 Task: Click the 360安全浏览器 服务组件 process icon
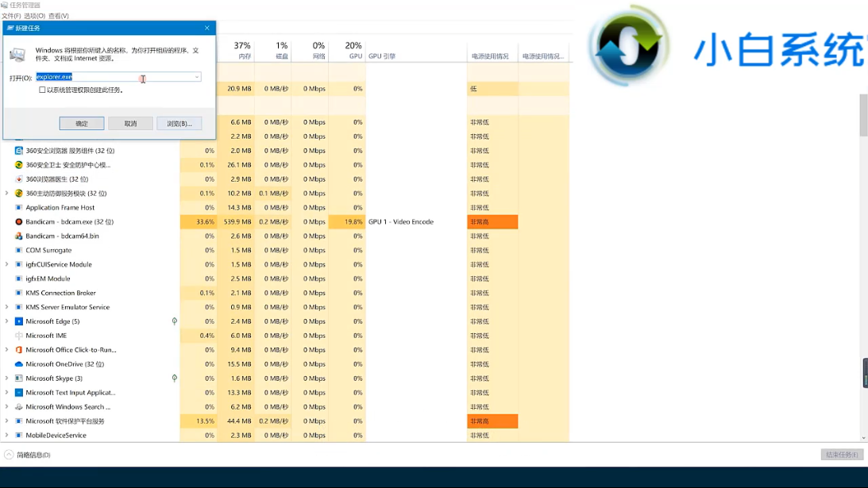(x=19, y=151)
